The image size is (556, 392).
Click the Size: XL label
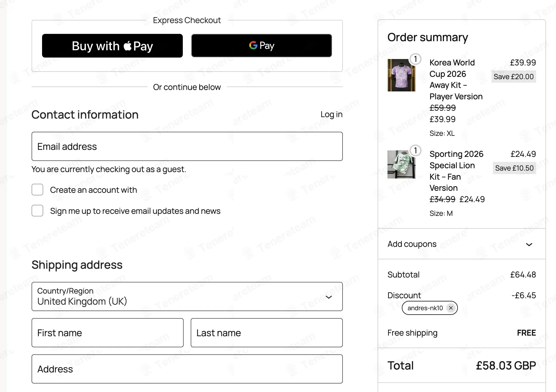click(x=442, y=133)
